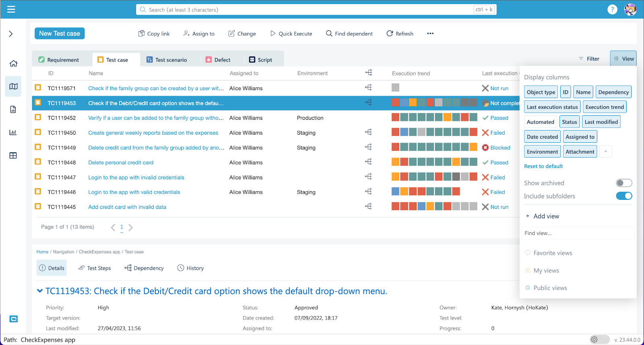644x345 pixels.
Task: Open the hamburger menu icon
Action: [11, 9]
